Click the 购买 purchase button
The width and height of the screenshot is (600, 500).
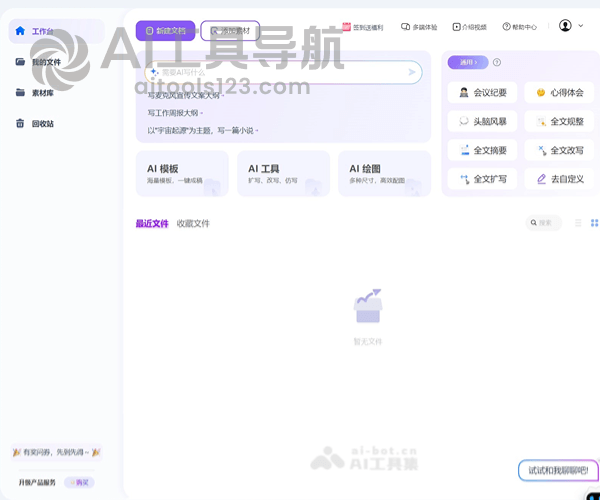(x=79, y=482)
